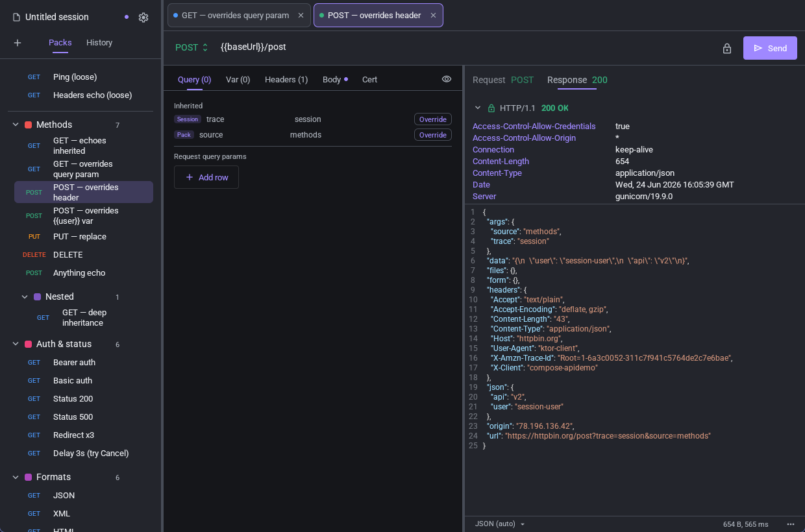
Task: Open Delay 3s (try Cancel) request
Action: (84, 453)
